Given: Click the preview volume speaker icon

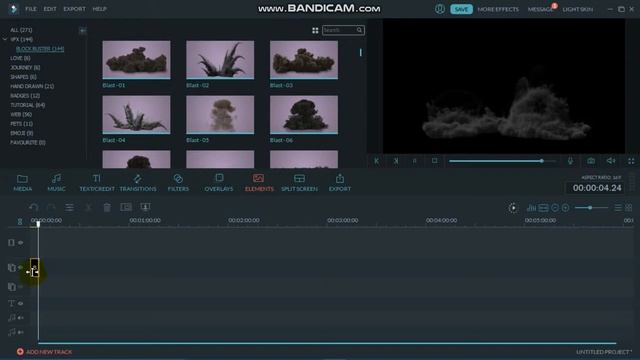Looking at the screenshot, I should pyautogui.click(x=611, y=161).
